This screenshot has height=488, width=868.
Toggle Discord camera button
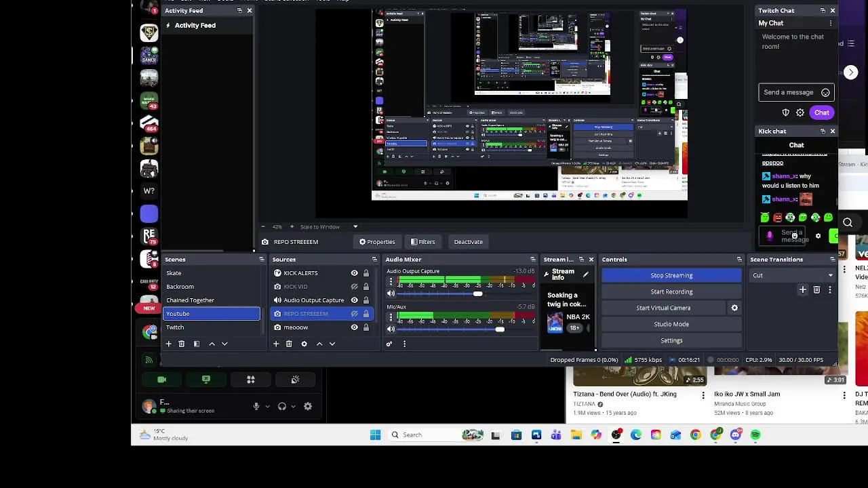[161, 380]
